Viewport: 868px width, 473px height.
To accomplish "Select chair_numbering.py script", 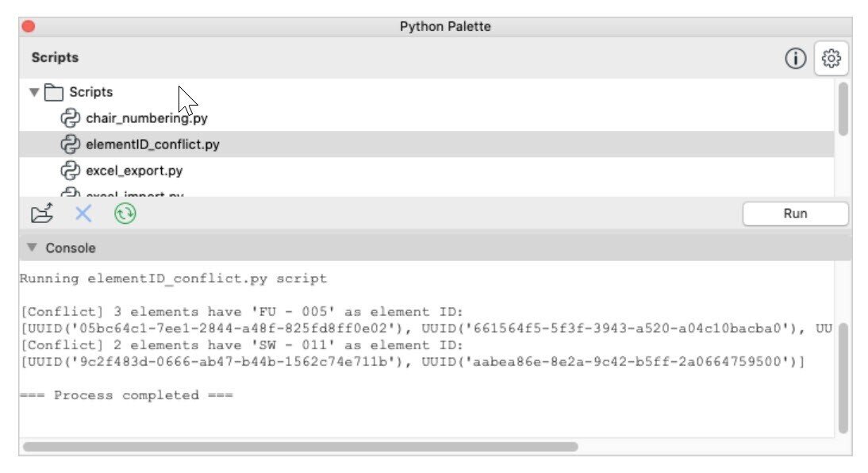I will [x=147, y=119].
